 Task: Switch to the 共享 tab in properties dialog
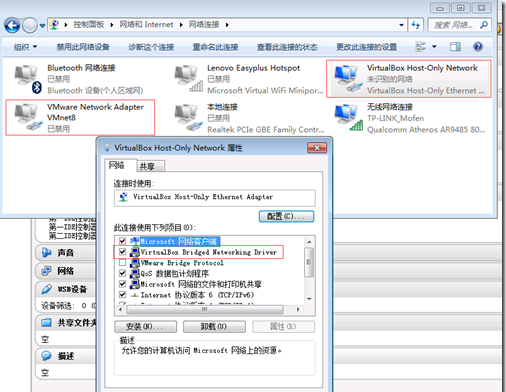click(147, 166)
